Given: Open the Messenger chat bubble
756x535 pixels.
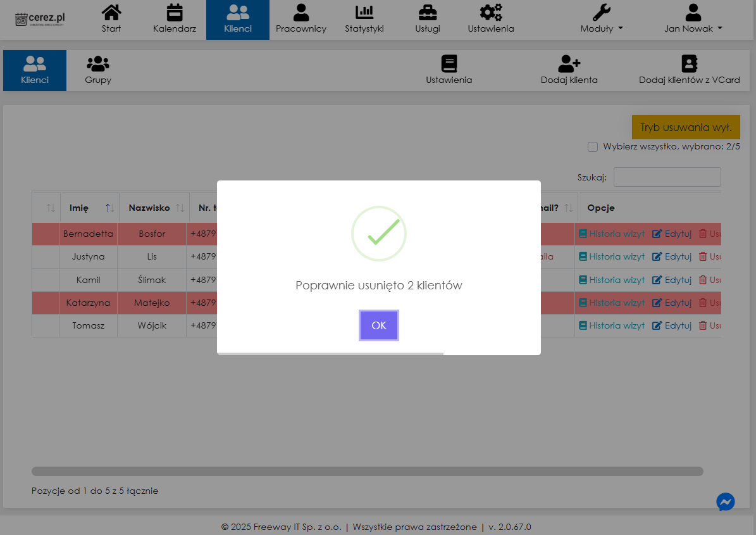Looking at the screenshot, I should point(725,502).
